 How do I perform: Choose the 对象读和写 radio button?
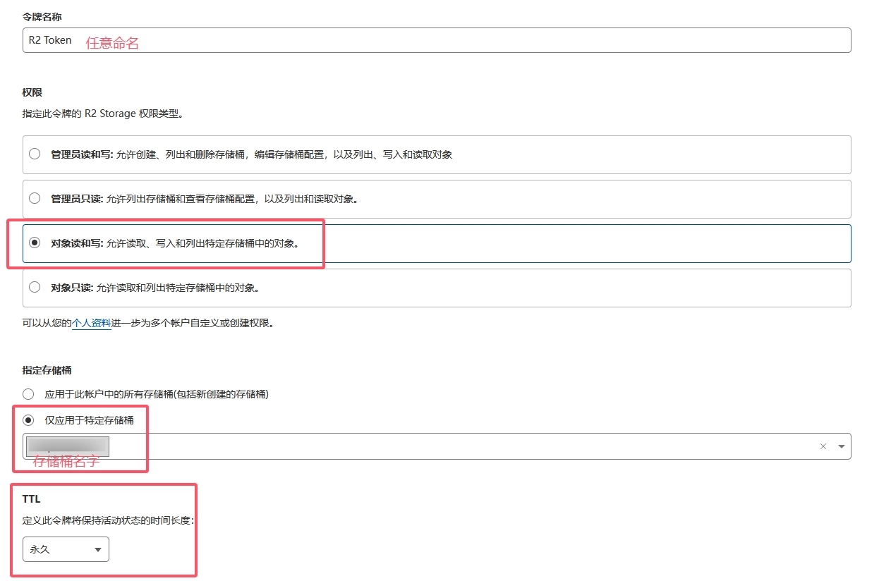pyautogui.click(x=35, y=243)
